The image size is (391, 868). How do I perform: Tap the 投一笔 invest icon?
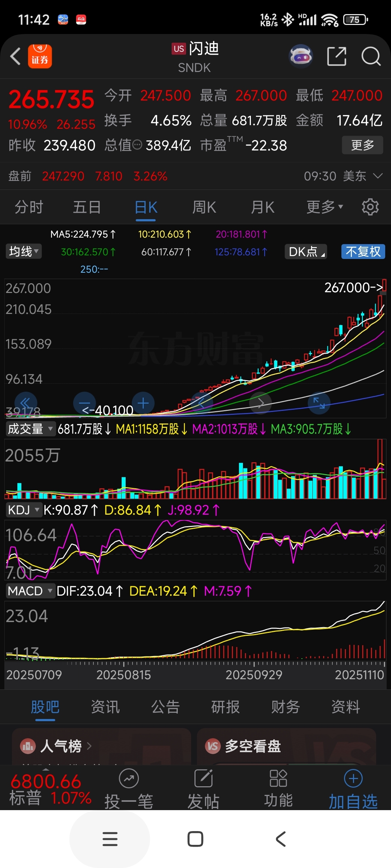pos(129,778)
